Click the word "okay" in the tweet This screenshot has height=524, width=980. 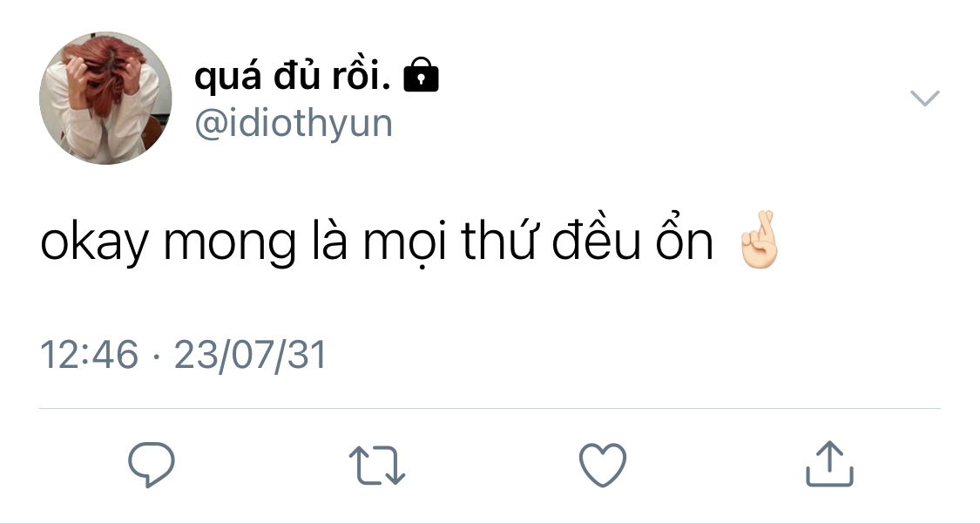[94, 243]
